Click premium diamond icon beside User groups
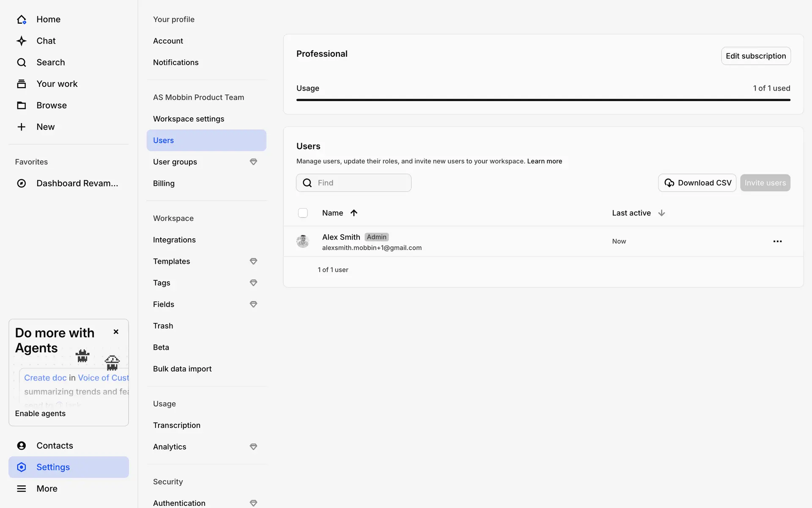The image size is (812, 508). coord(253,162)
